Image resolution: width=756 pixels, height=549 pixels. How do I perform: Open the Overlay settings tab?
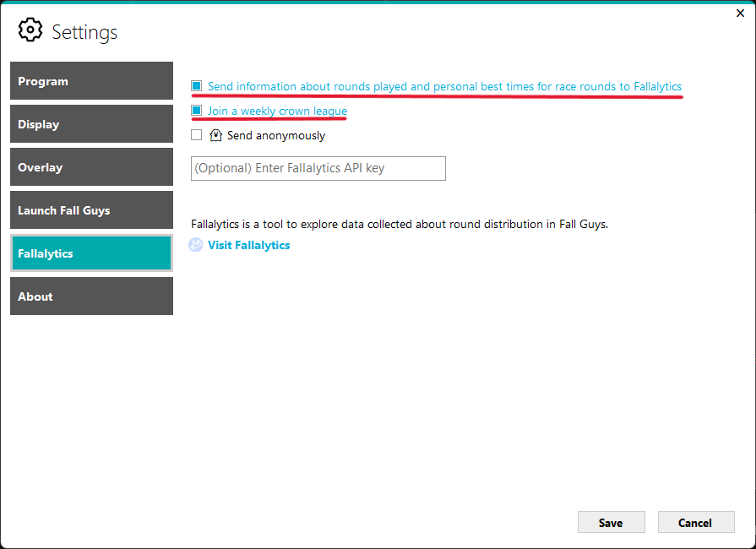click(x=91, y=166)
